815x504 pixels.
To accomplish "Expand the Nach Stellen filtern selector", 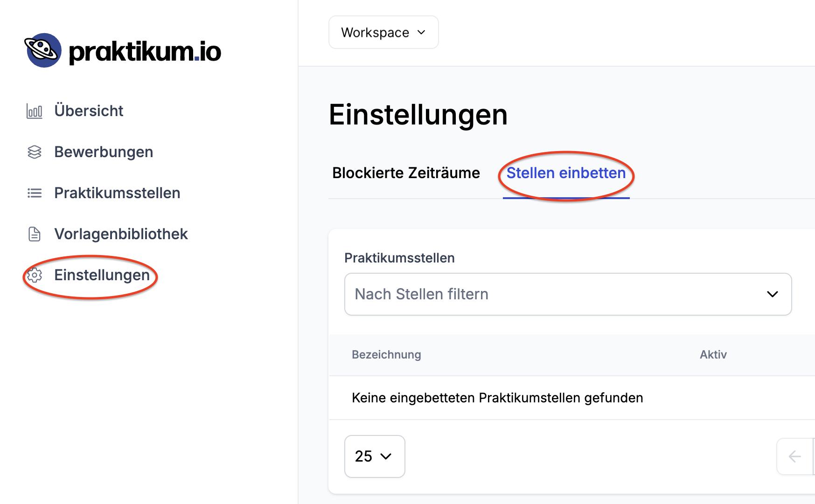I will pyautogui.click(x=567, y=294).
